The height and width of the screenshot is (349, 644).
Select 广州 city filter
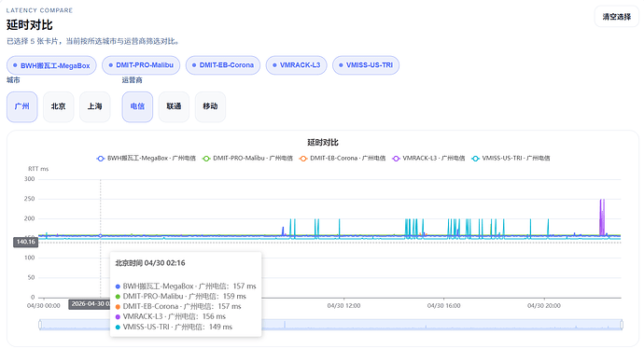21,106
